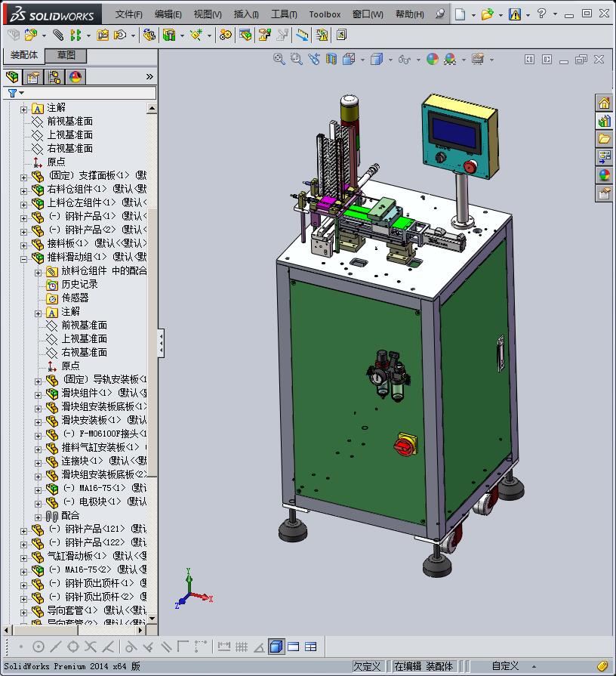The height and width of the screenshot is (676, 616).
Task: Switch to the 草图 tab
Action: click(x=66, y=55)
